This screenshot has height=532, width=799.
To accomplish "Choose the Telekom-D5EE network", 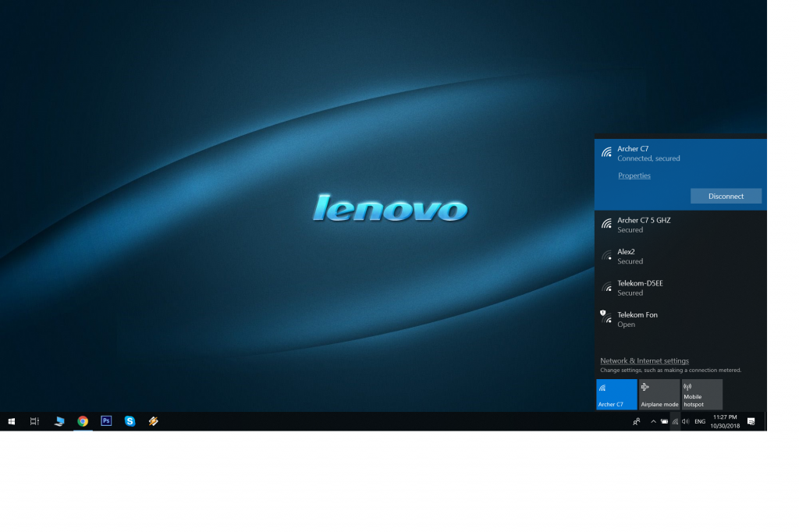I will tap(680, 288).
